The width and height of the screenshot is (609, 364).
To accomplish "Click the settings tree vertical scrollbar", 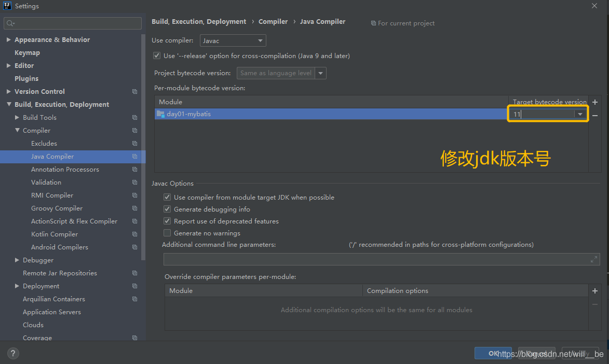I will point(143,147).
